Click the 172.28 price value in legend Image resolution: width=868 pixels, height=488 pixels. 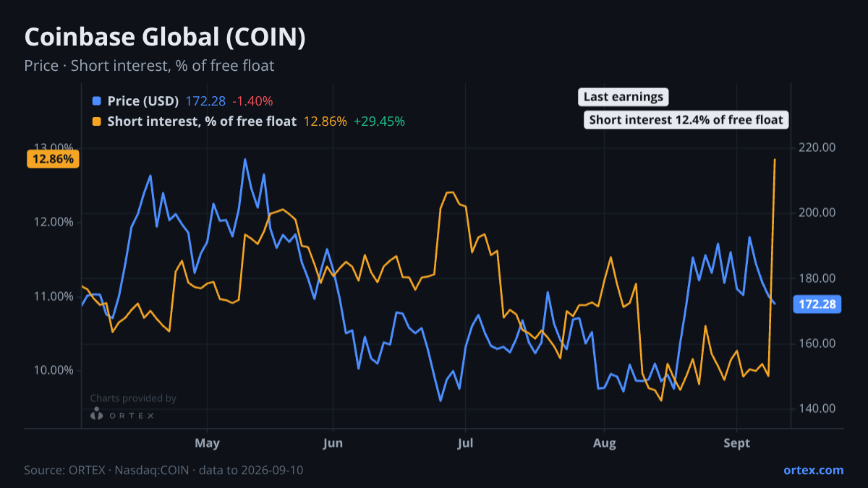205,101
